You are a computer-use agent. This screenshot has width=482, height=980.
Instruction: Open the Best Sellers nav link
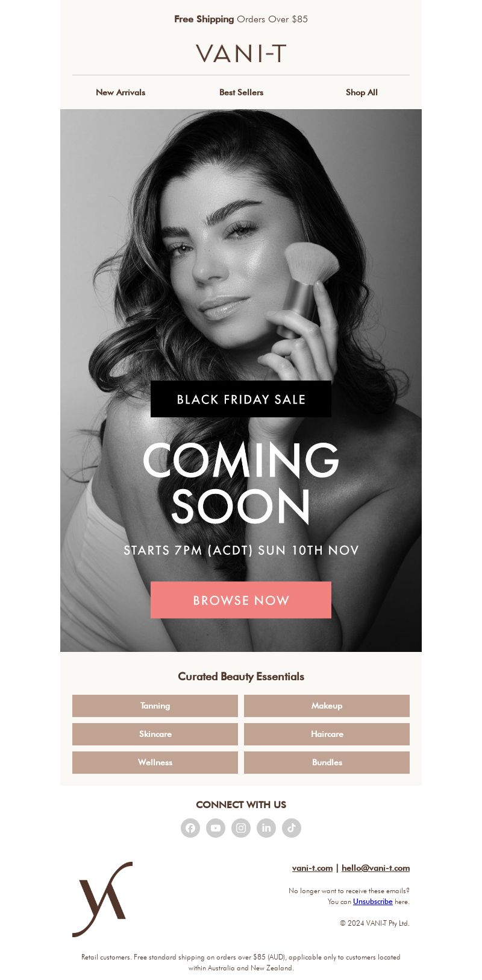(241, 92)
